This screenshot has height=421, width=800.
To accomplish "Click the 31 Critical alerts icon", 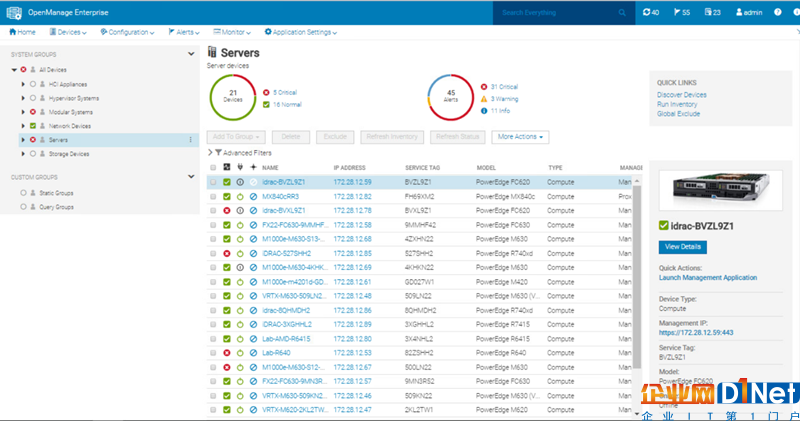I will click(x=484, y=87).
